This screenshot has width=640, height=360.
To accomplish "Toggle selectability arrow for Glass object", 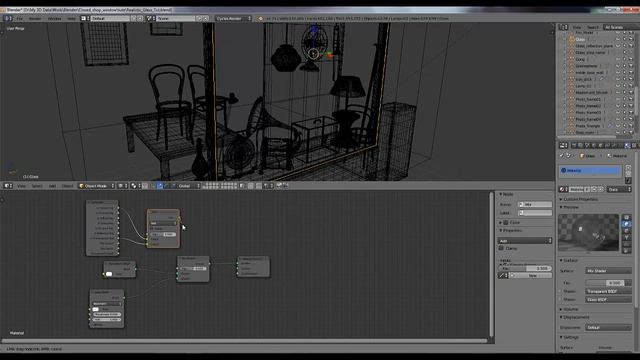I will tap(624, 40).
